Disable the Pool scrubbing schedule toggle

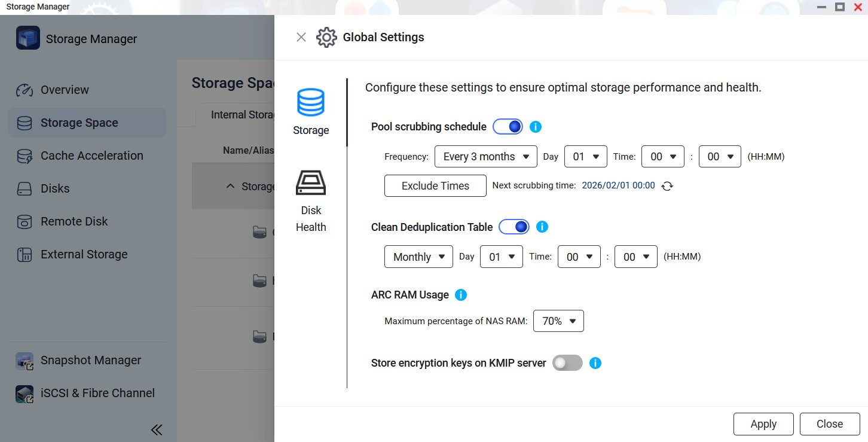coord(508,127)
